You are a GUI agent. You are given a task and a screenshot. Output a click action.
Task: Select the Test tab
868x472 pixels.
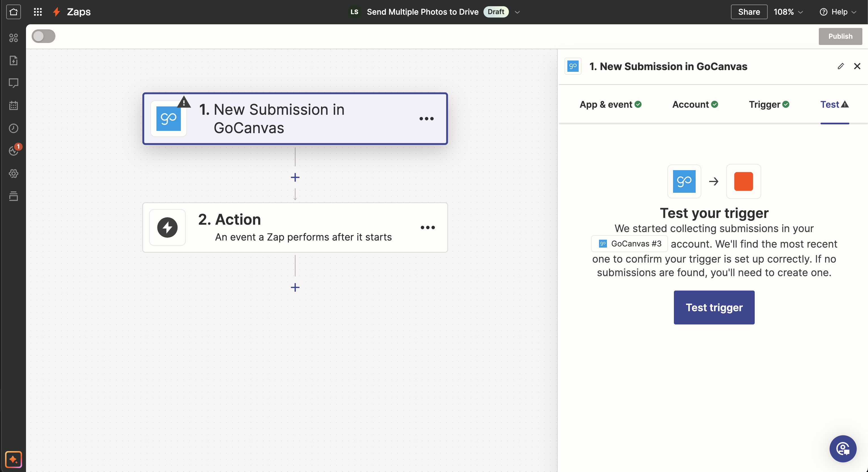[834, 105]
